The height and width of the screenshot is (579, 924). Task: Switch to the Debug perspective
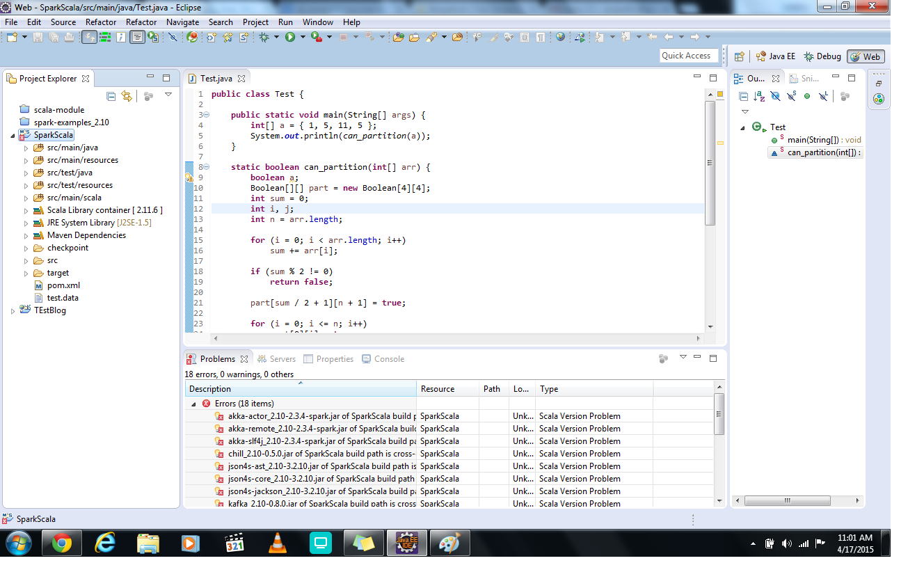coord(824,56)
